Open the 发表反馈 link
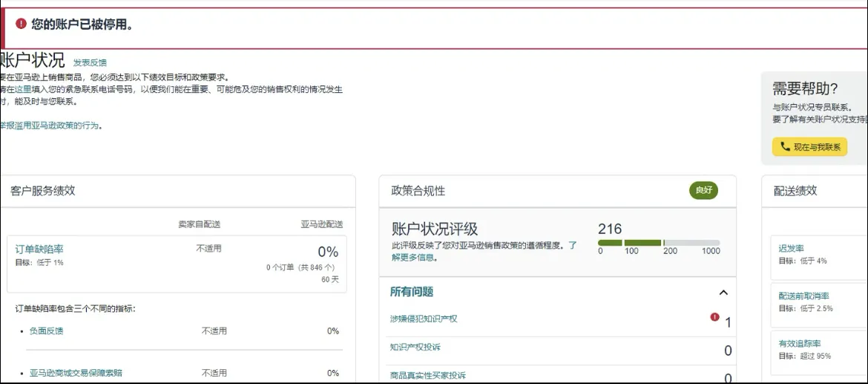This screenshot has width=868, height=384. [x=90, y=62]
